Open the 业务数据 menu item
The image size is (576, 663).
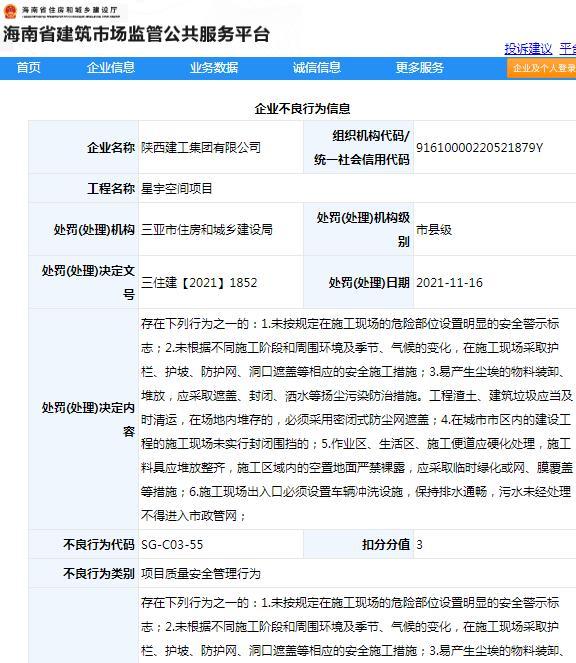click(214, 68)
